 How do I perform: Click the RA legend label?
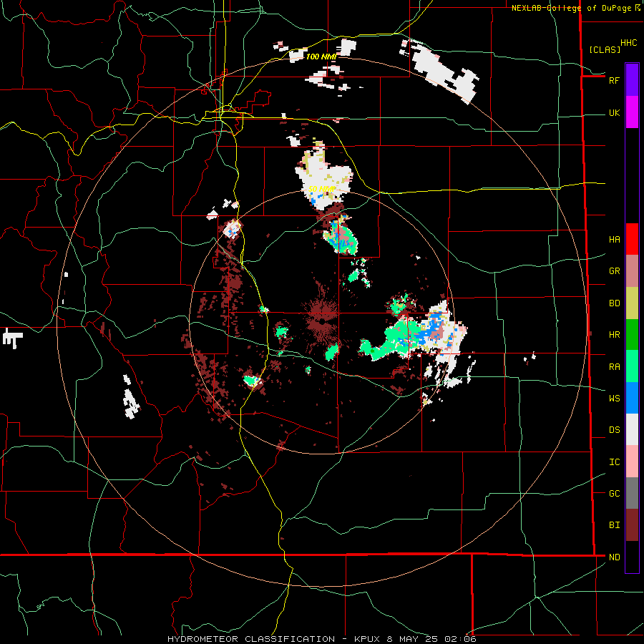coord(614,367)
